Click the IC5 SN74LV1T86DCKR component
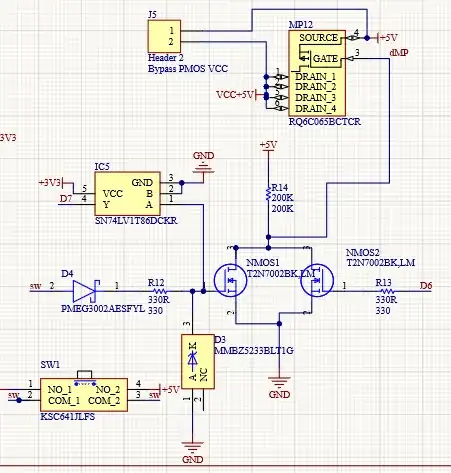Image resolution: width=451 pixels, height=473 pixels. [127, 194]
